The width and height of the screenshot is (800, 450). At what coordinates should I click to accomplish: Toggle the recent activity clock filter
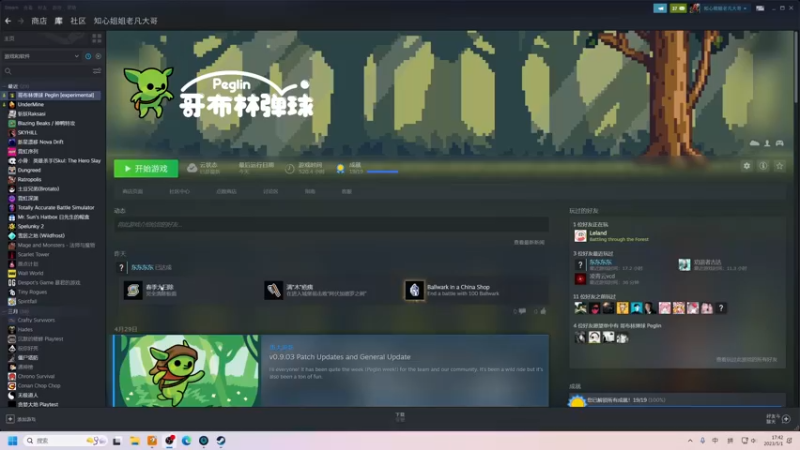(88, 56)
